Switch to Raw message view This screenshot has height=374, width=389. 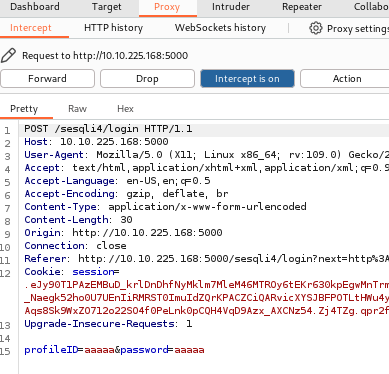(x=77, y=109)
